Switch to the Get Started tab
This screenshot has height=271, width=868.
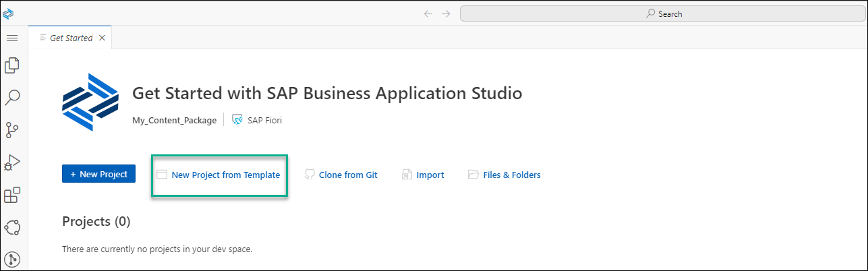[x=71, y=38]
